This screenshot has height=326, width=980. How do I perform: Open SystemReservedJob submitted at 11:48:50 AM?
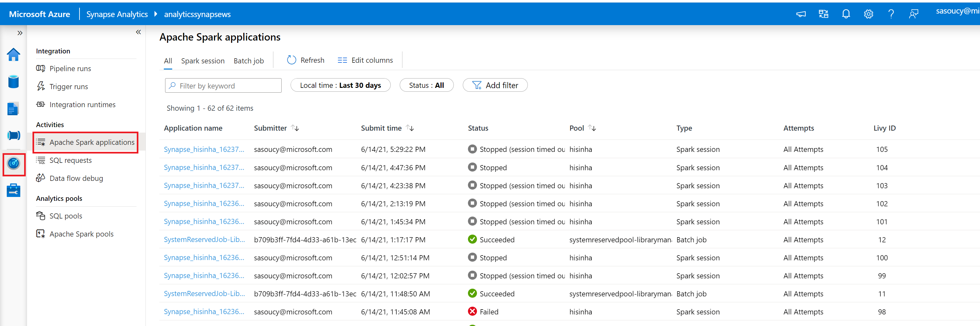[204, 294]
